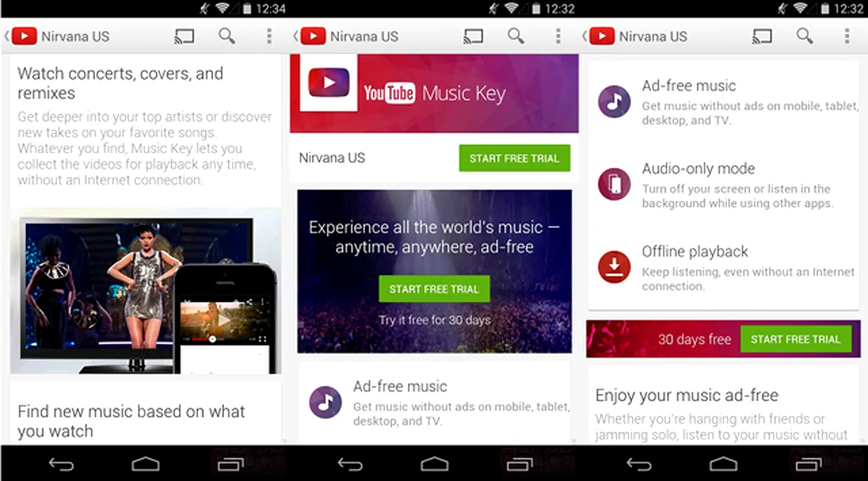Tap Android Back button in the left screen
The height and width of the screenshot is (481, 868).
[61, 465]
